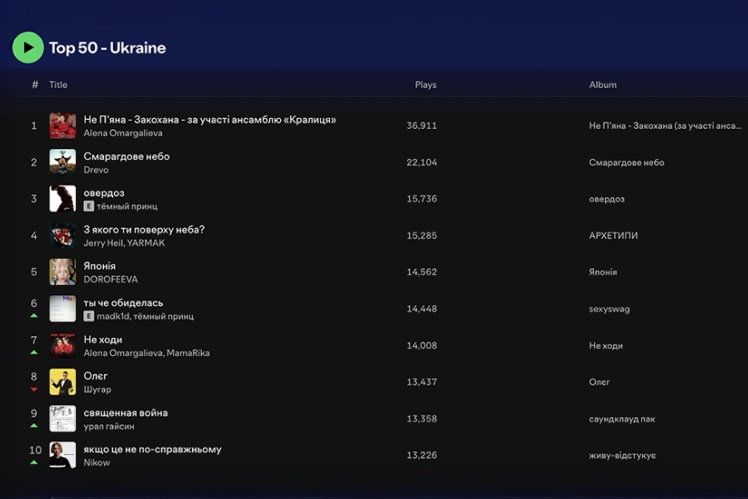The width and height of the screenshot is (748, 499).
Task: Open cover art for священная война
Action: click(x=62, y=418)
